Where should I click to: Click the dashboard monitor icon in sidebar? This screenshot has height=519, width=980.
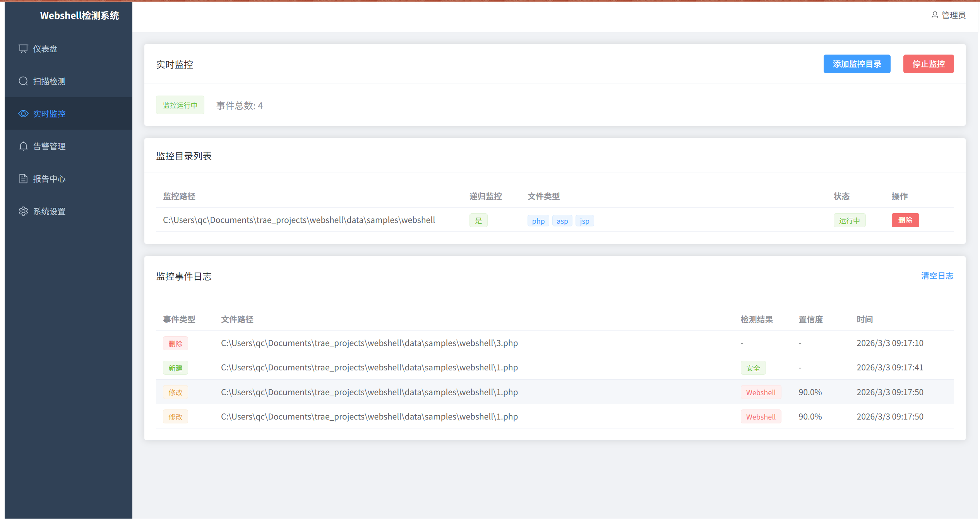click(23, 49)
